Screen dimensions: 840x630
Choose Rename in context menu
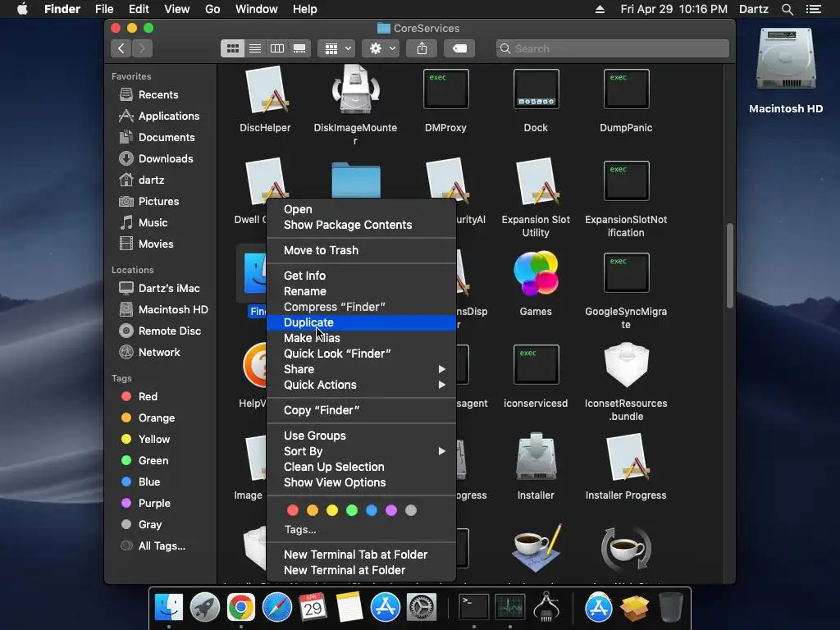(x=362, y=291)
